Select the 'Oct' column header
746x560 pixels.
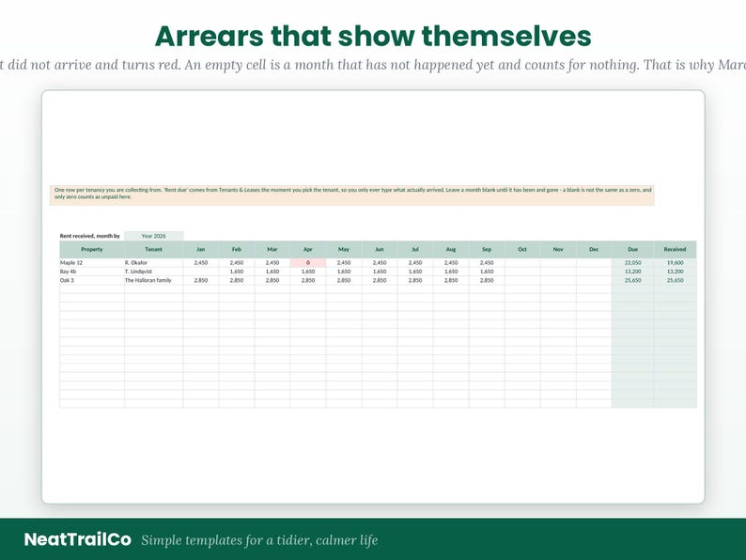pos(521,249)
